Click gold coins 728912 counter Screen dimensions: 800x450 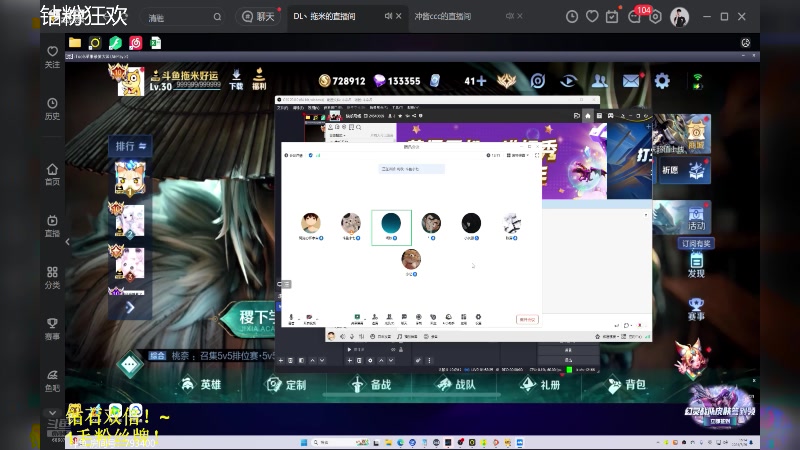[342, 81]
